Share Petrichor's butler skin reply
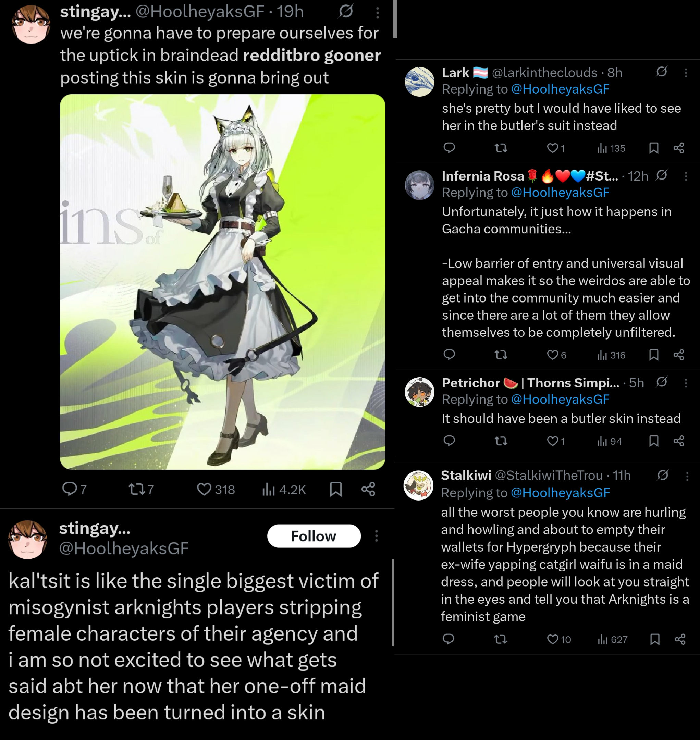The image size is (700, 740). coord(679,441)
